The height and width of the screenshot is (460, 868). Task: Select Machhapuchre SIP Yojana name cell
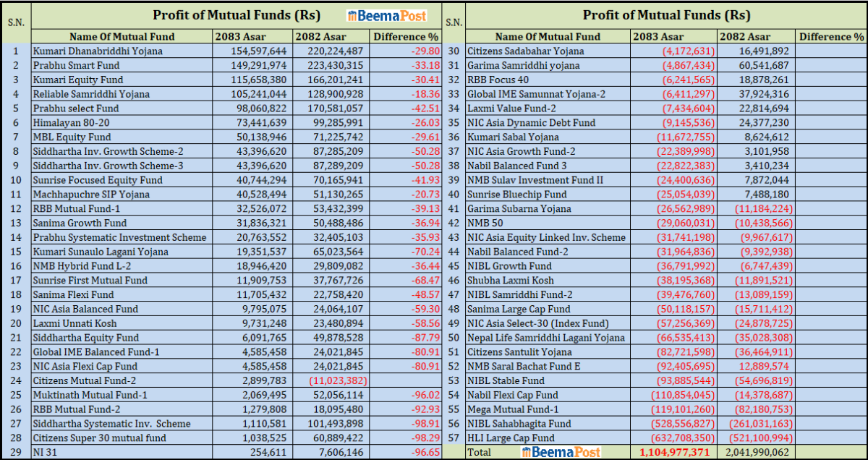(x=91, y=195)
